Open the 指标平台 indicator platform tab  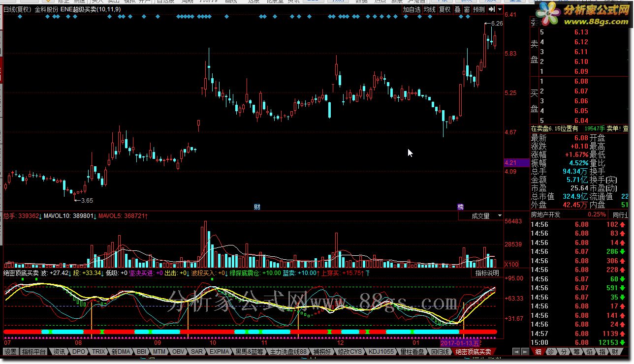point(34,352)
